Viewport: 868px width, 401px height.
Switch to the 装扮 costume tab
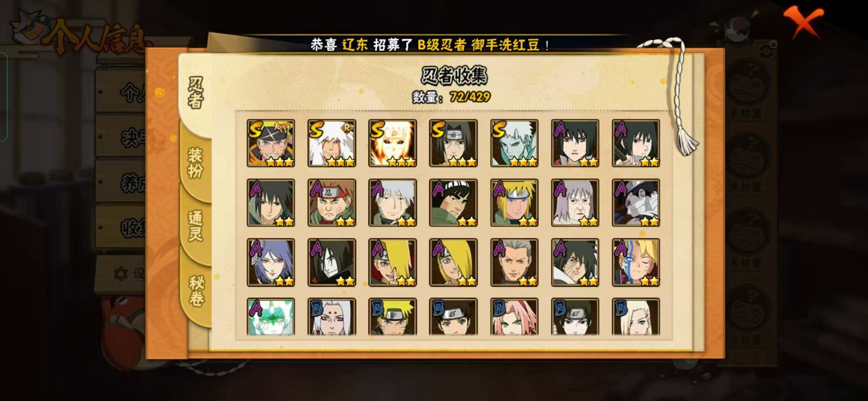[x=195, y=163]
